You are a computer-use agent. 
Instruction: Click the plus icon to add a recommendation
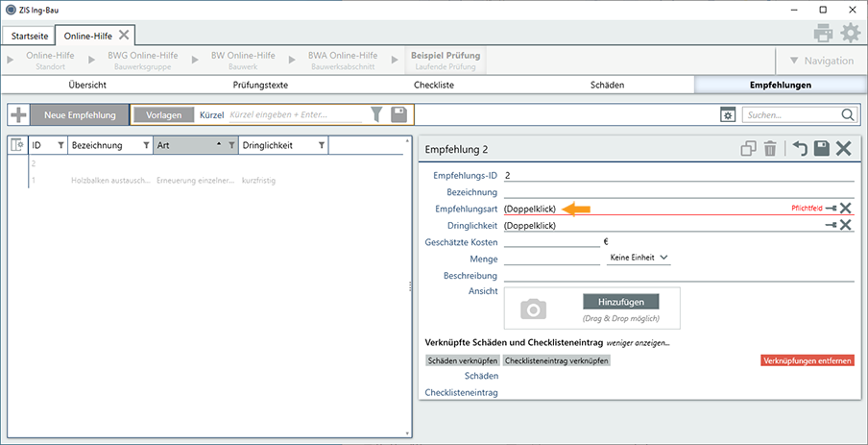pyautogui.click(x=18, y=115)
